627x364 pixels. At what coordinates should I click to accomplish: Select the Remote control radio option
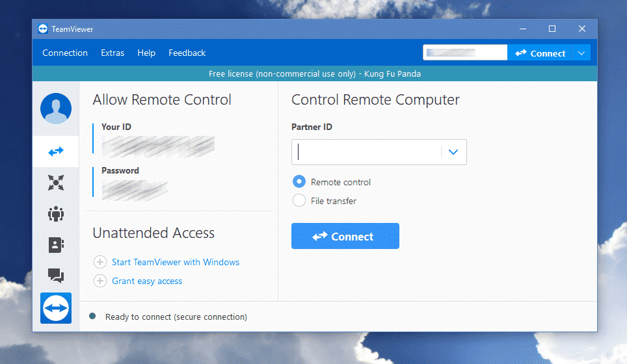click(299, 182)
